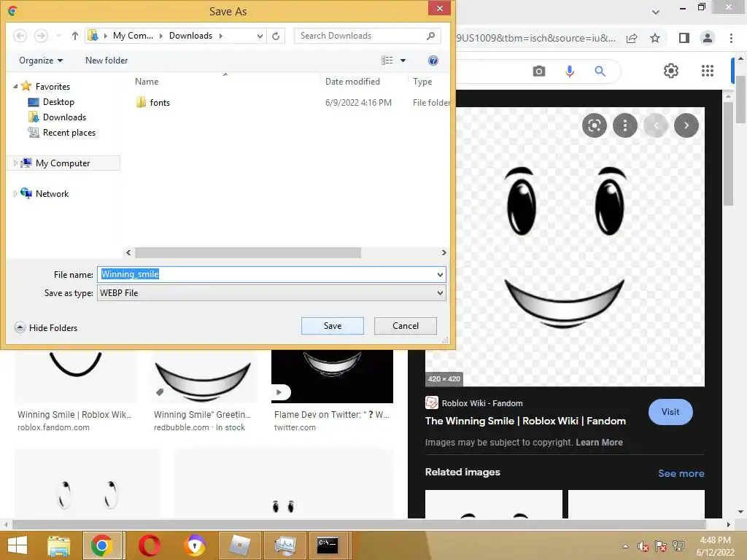Viewport: 747px width, 560px height.
Task: Create a New folder
Action: (x=107, y=61)
